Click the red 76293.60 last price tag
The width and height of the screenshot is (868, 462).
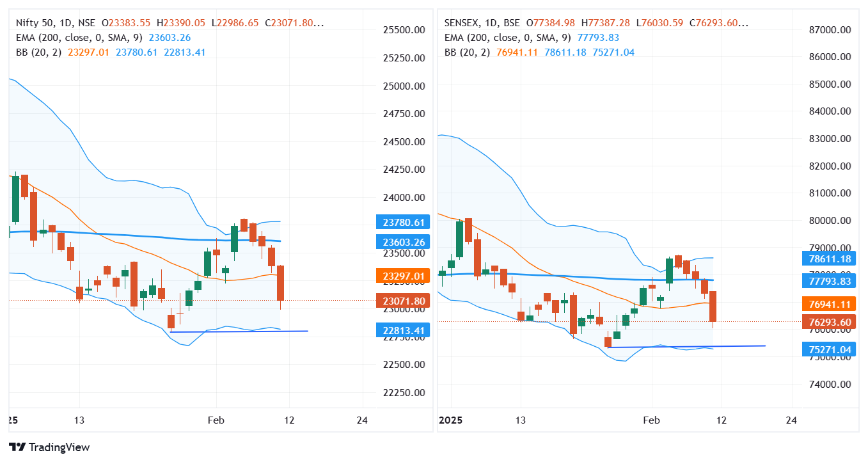[828, 322]
